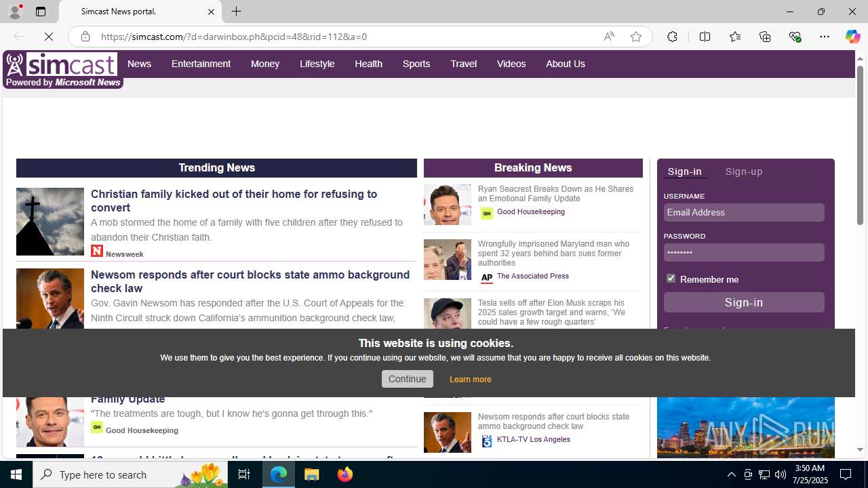Screen dimensions: 868x488
Task: Click in the Email Address field
Action: pos(744,212)
